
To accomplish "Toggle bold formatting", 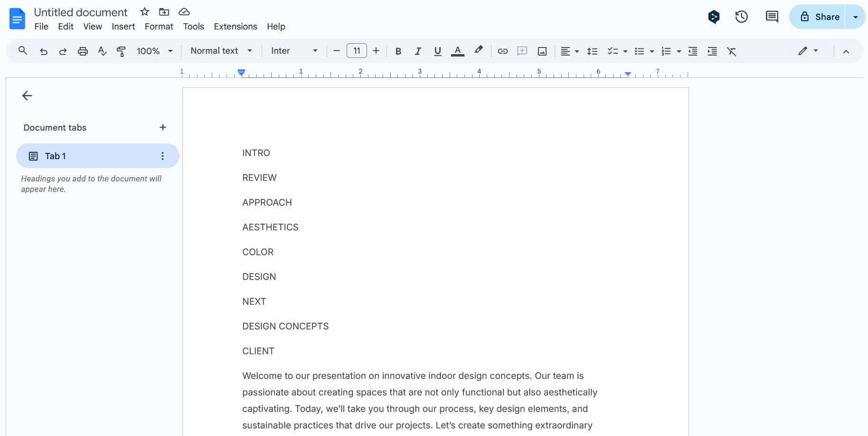I will click(398, 51).
